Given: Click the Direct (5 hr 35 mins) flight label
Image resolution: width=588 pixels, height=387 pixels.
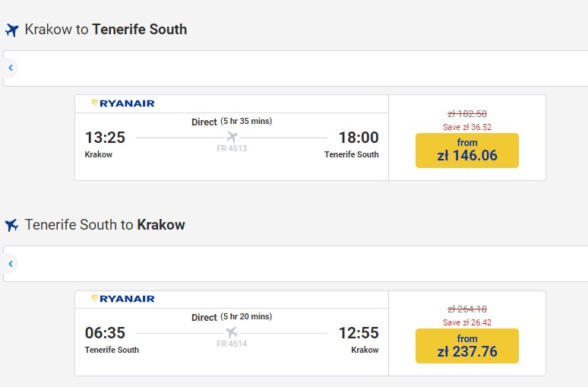Looking at the screenshot, I should [231, 122].
